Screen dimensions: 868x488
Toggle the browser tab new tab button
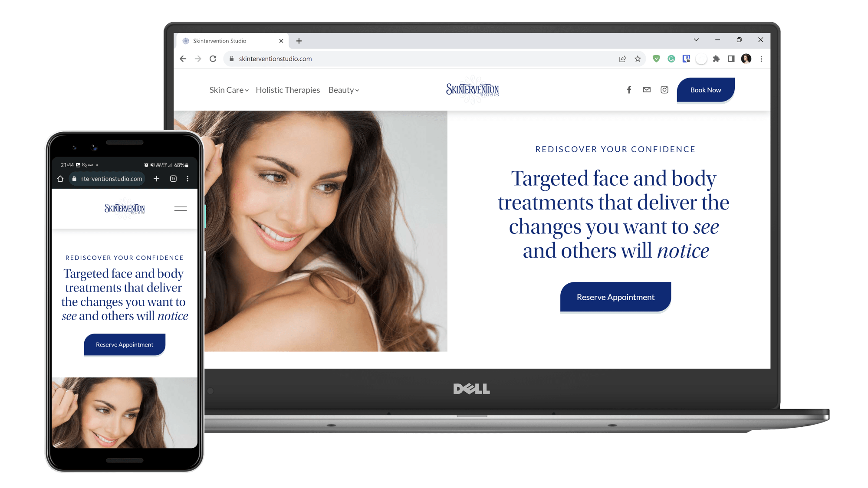point(299,40)
